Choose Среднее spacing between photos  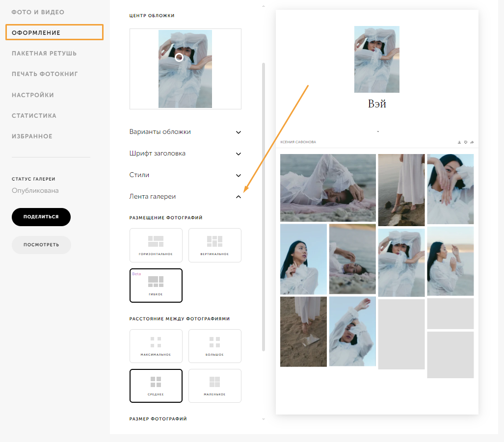(x=156, y=386)
